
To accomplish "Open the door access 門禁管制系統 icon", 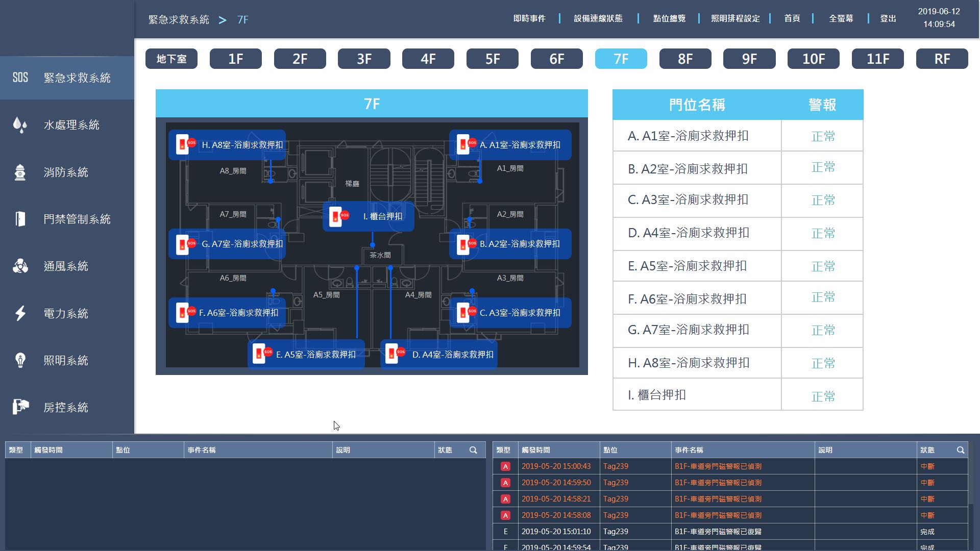I will click(20, 219).
